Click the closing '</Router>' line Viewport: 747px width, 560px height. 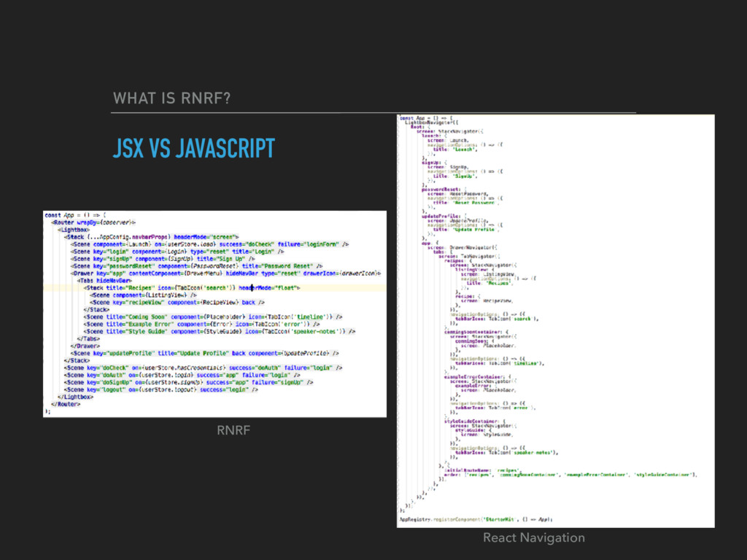(x=66, y=404)
